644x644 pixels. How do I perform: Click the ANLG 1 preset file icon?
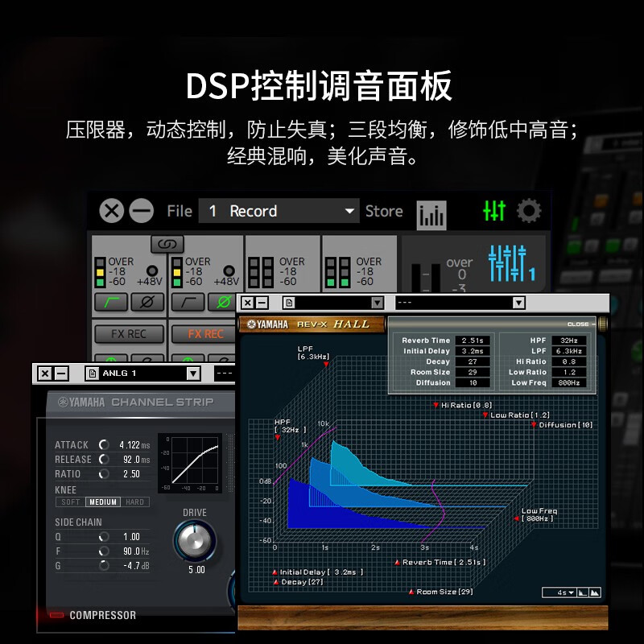[x=93, y=374]
